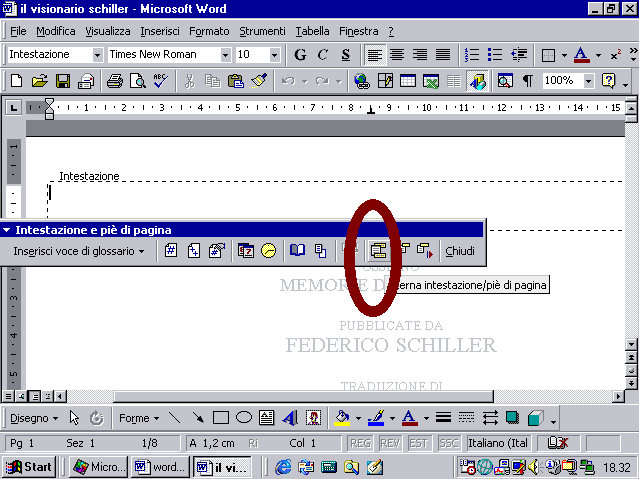Expand the 100% zoom dropdown
This screenshot has width=639, height=479.
[x=588, y=81]
